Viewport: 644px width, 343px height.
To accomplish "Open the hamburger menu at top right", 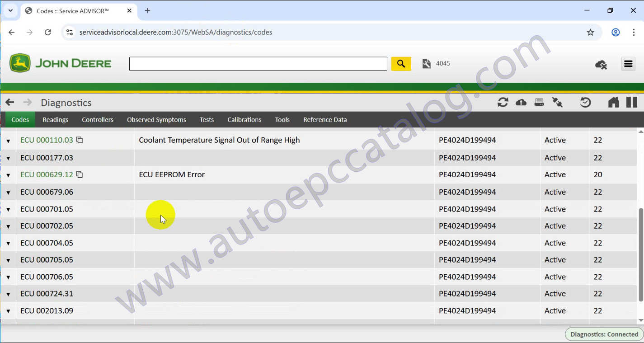I will [x=628, y=64].
